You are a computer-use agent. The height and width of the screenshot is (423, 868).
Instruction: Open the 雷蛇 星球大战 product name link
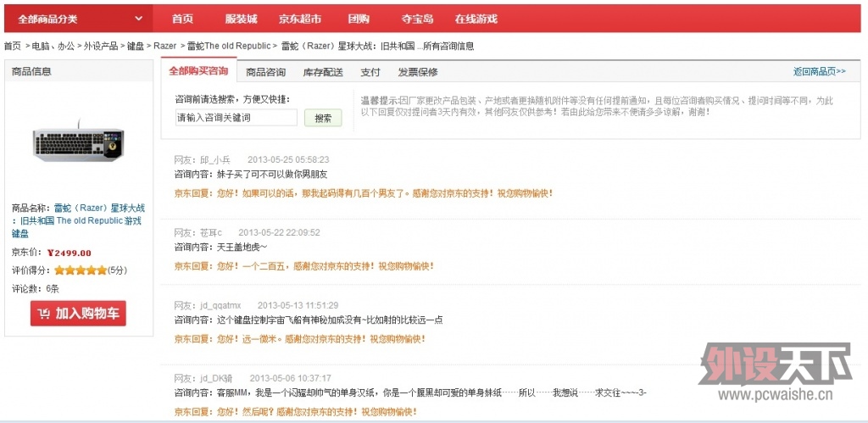(x=77, y=221)
